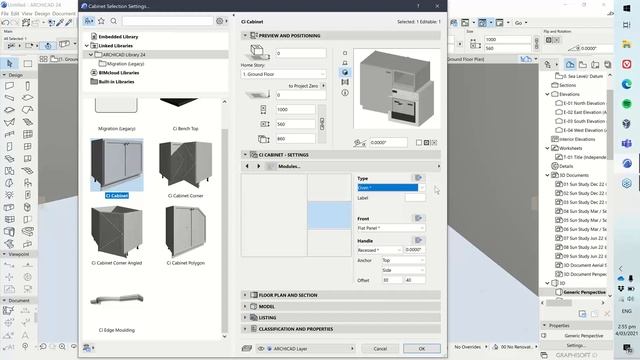Expand the Model panel

[245, 306]
